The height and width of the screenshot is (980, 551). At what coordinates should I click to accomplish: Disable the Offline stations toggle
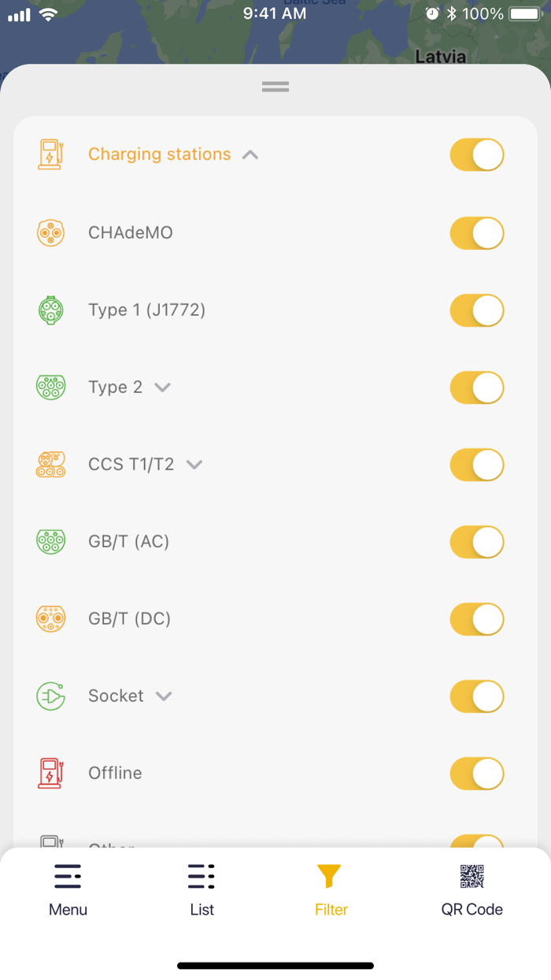476,773
